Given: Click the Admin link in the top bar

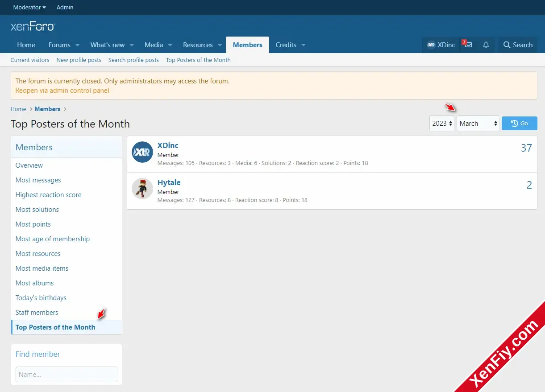Looking at the screenshot, I should 65,7.
